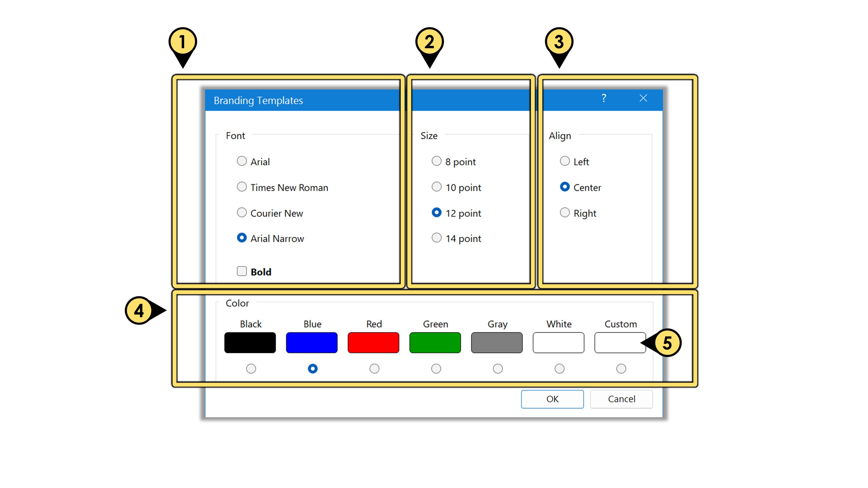Select radio button under Black swatch
Image resolution: width=868 pixels, height=488 pixels.
click(x=251, y=369)
